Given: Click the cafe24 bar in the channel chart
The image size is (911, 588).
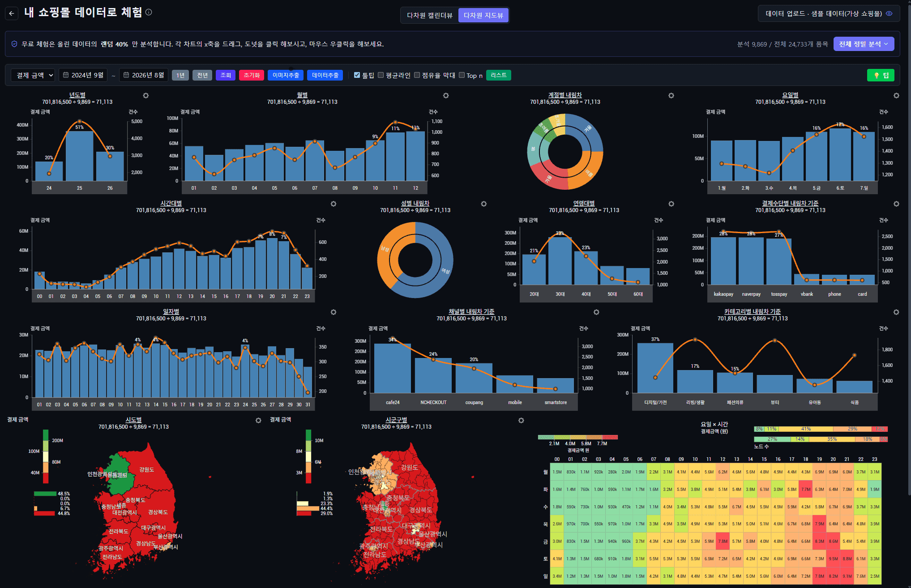Looking at the screenshot, I should tap(393, 368).
